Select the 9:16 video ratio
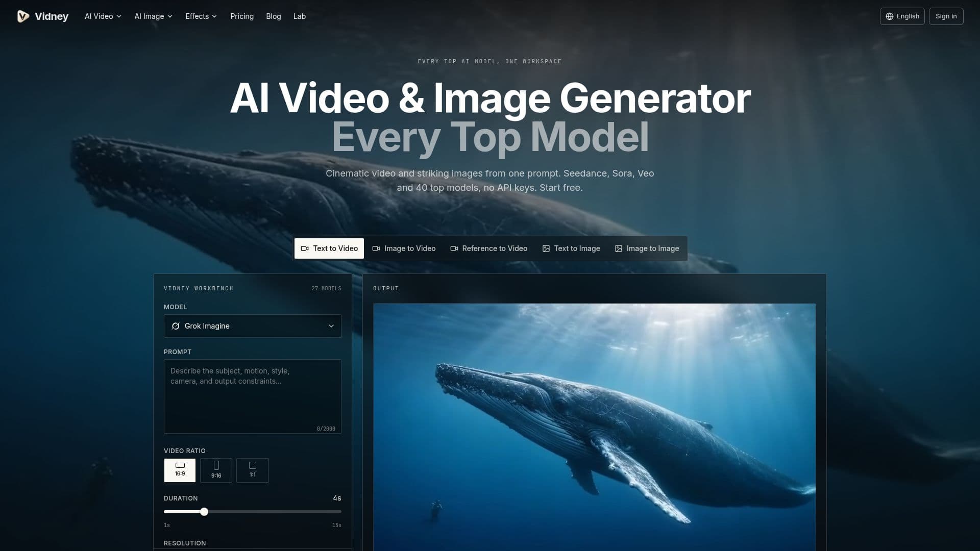The image size is (980, 551). pos(216,470)
